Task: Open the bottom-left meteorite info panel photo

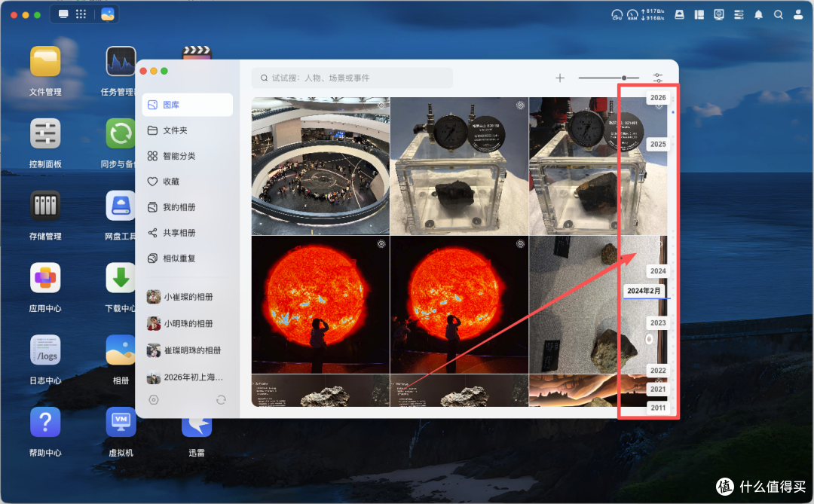Action: [320, 390]
